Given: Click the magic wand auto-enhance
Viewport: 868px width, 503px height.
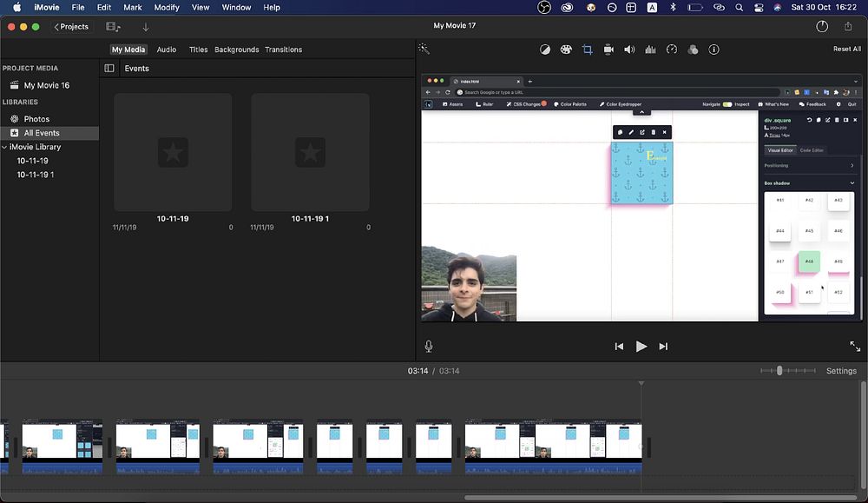Looking at the screenshot, I should (x=424, y=50).
